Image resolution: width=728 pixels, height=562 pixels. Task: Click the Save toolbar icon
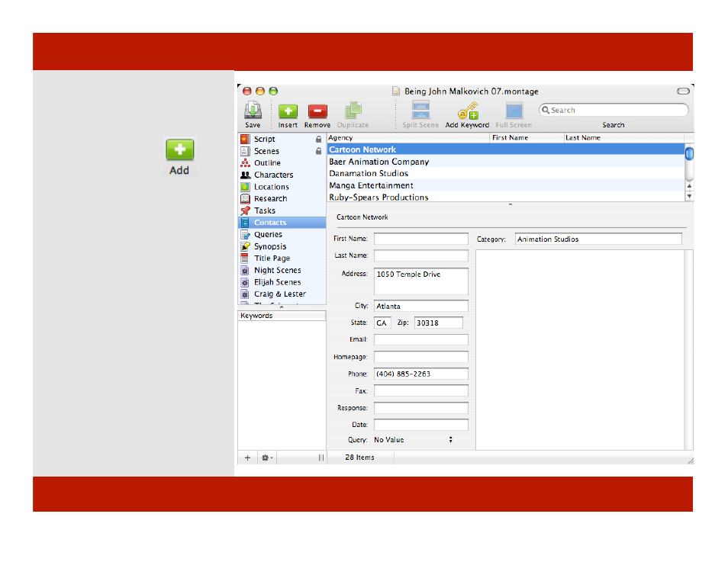[x=253, y=111]
